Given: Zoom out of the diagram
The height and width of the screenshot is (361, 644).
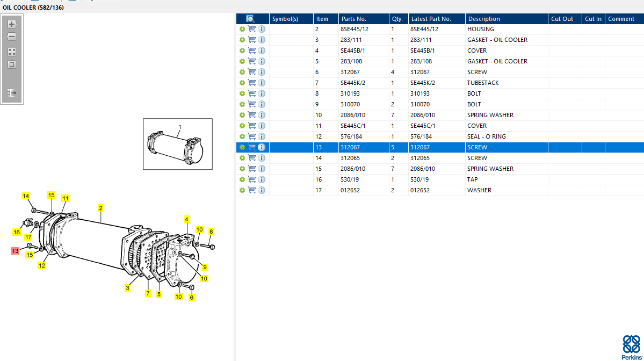Looking at the screenshot, I should coord(11,37).
